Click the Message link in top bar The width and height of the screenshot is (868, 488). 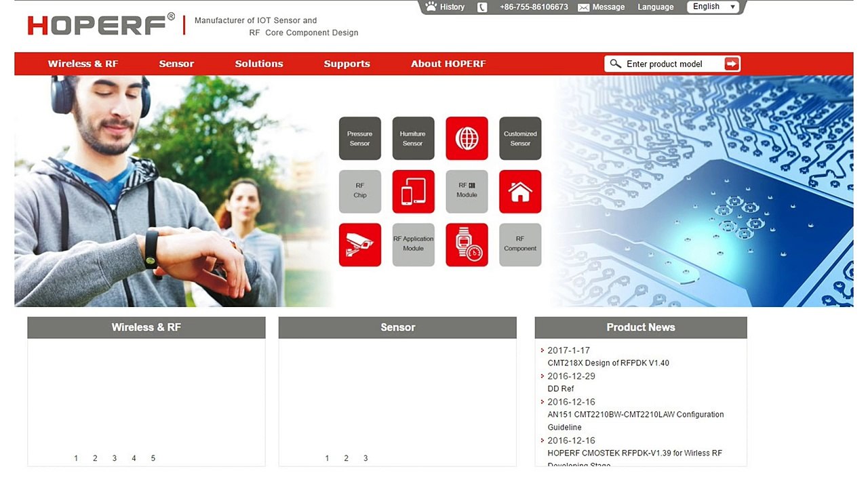coord(608,7)
